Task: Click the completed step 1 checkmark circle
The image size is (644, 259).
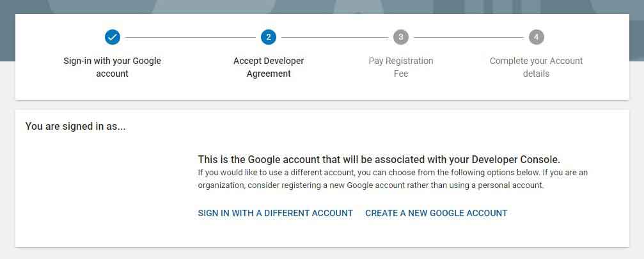Action: (112, 37)
